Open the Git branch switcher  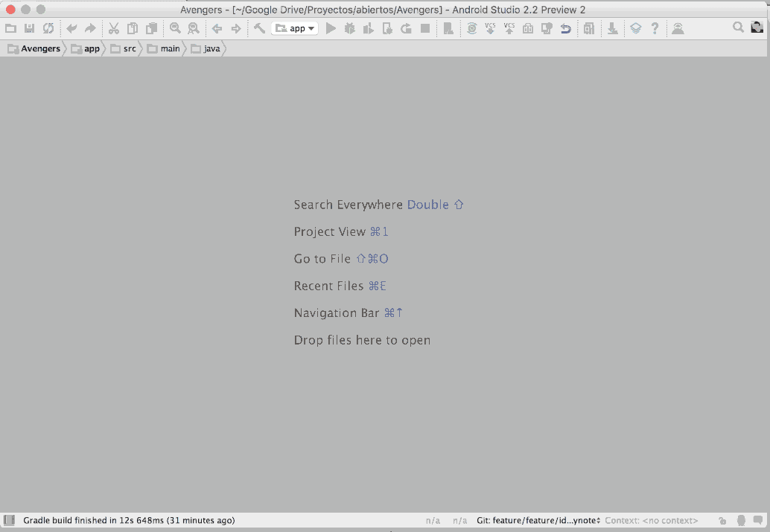click(x=538, y=520)
